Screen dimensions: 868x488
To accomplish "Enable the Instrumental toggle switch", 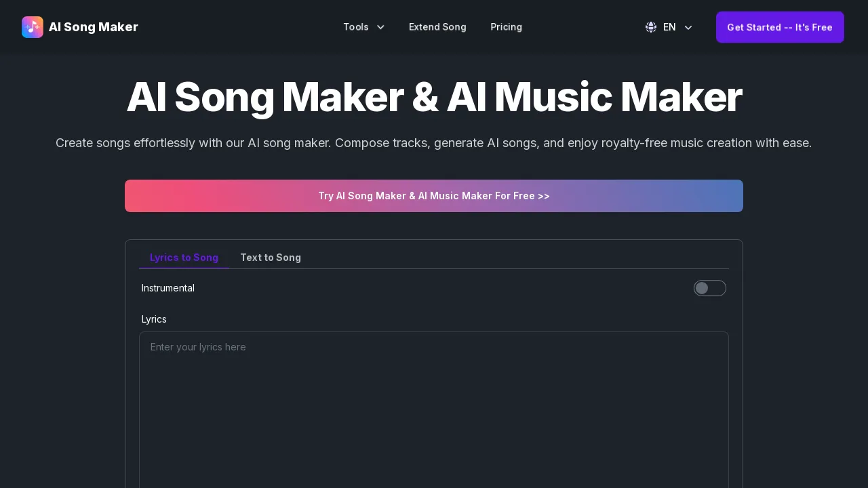I will [710, 288].
